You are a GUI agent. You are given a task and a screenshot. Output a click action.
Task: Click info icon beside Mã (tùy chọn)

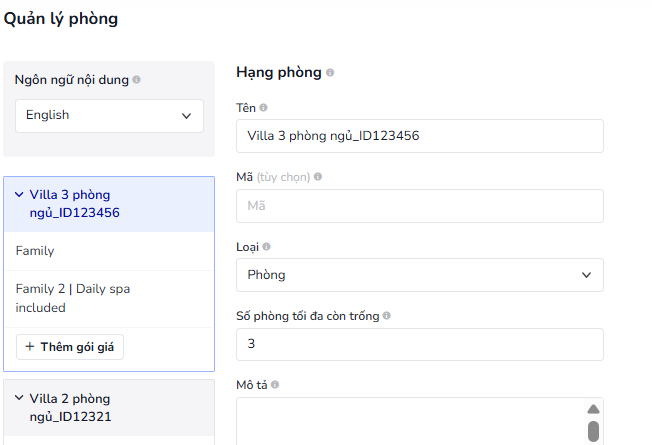pyautogui.click(x=318, y=177)
